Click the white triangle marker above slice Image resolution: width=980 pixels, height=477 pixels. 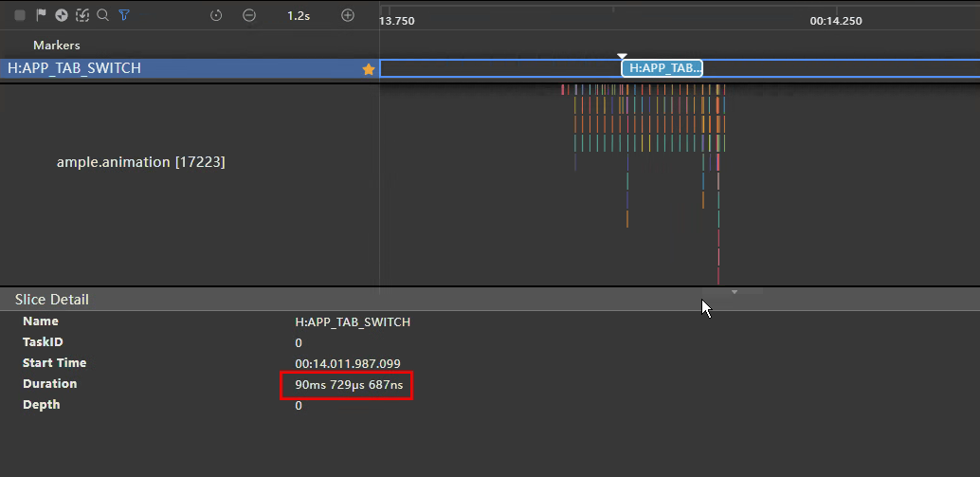click(x=622, y=57)
